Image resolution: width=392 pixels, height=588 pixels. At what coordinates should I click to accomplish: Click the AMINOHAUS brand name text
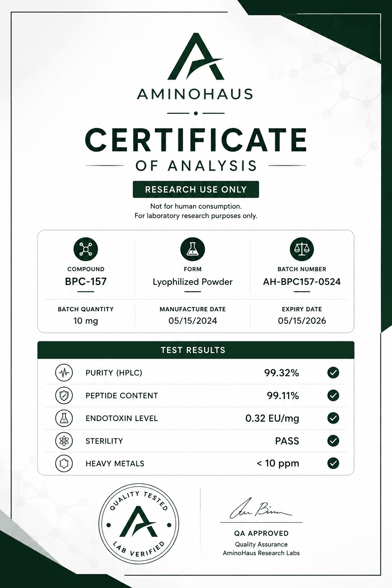click(195, 94)
